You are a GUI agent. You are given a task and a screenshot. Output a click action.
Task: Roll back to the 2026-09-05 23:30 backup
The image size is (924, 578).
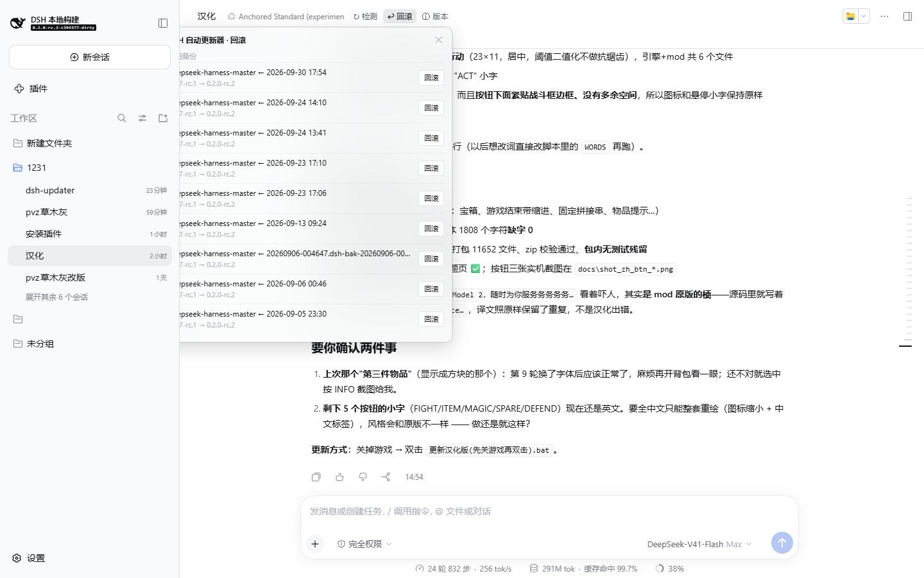click(431, 319)
